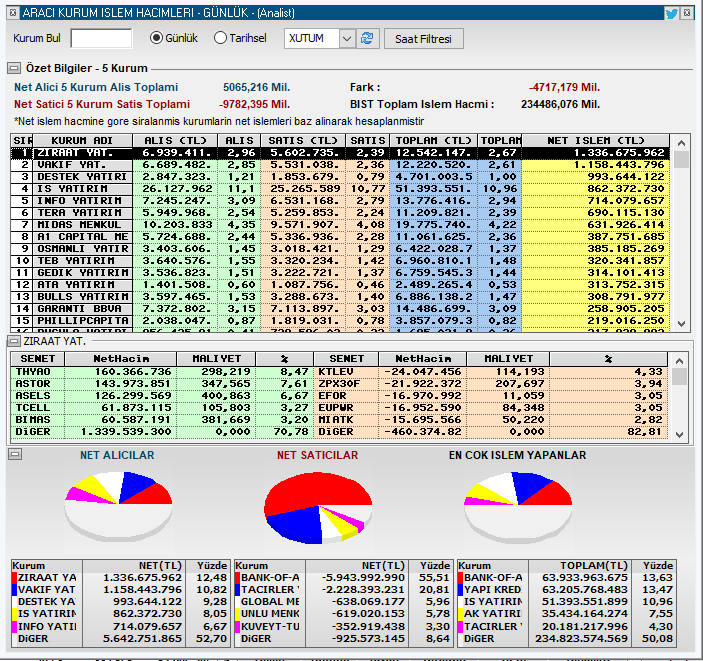
Task: Select the PHILLIPCAPITA row
Action: coord(340,321)
